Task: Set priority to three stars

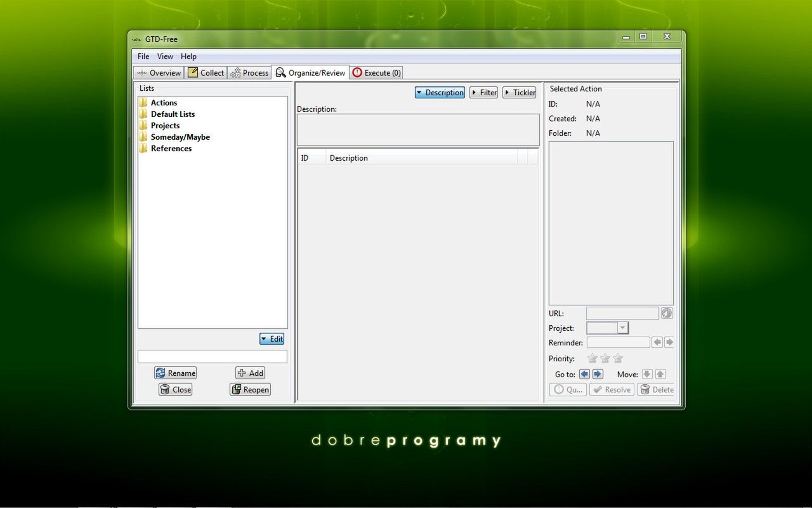Action: pos(618,359)
